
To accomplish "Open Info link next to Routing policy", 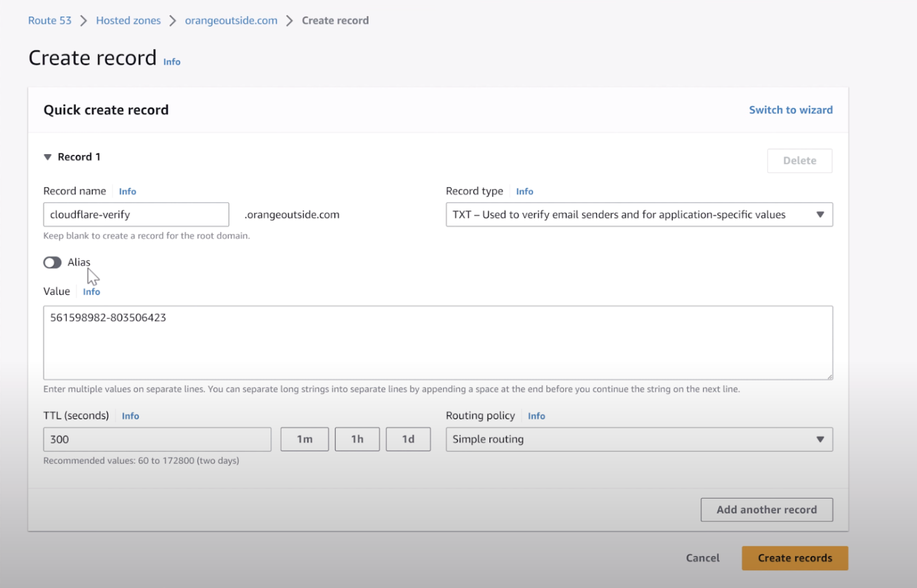I will tap(536, 416).
